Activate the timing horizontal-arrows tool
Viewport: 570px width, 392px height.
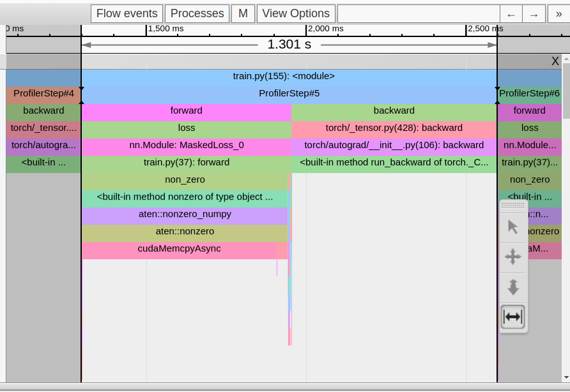click(x=513, y=317)
